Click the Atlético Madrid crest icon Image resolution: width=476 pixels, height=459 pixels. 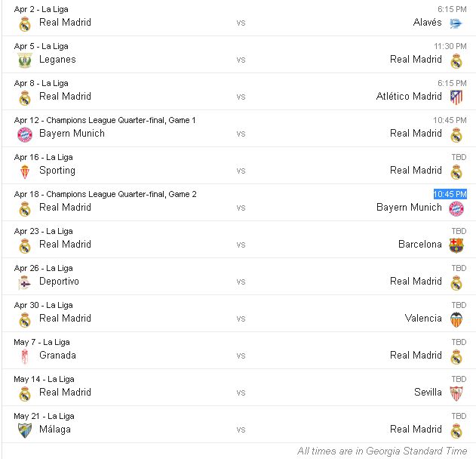456,97
